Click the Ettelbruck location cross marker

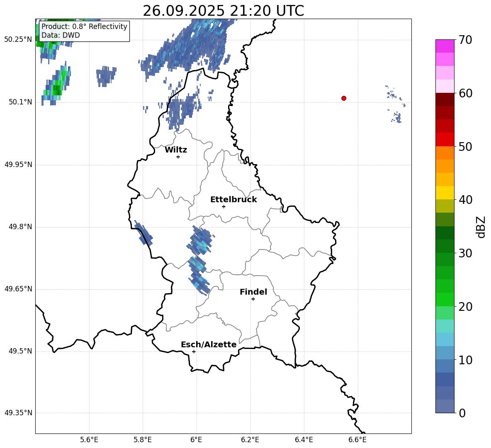tap(224, 206)
